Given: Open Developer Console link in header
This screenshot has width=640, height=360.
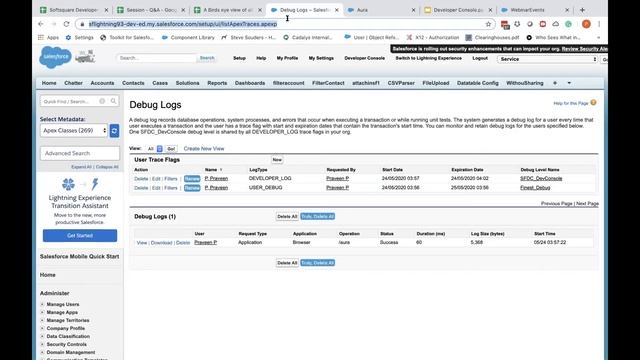Looking at the screenshot, I should (x=364, y=58).
